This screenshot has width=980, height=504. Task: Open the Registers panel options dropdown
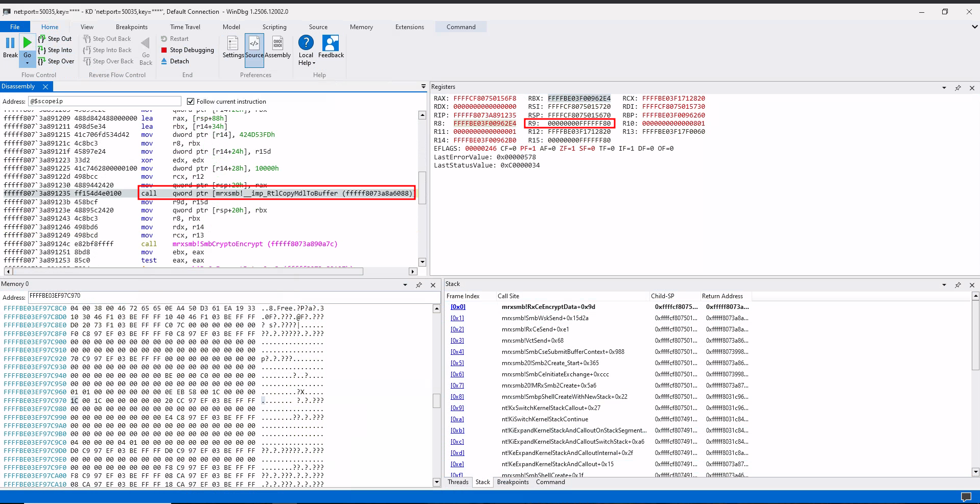click(x=944, y=88)
